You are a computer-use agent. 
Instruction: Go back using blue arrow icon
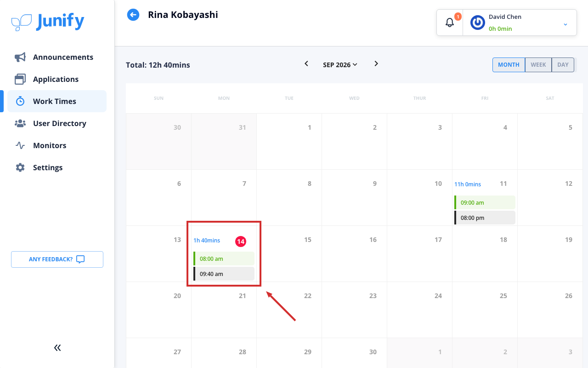click(x=133, y=15)
